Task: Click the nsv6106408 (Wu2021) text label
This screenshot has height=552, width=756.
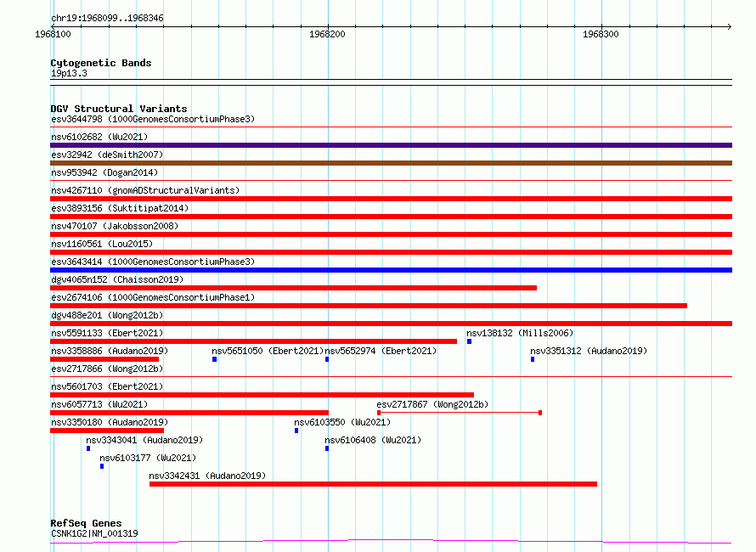Action: click(x=373, y=440)
